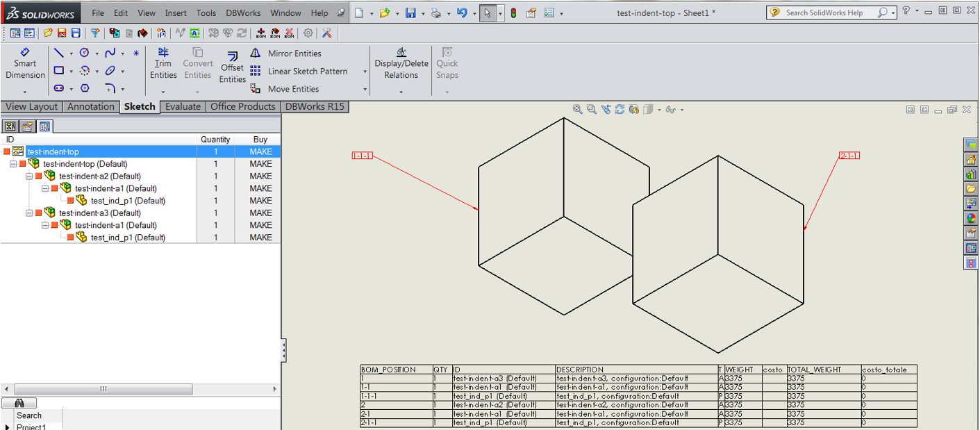Click the DBWorks add BOM icon
The height and width of the screenshot is (430, 980).
pyautogui.click(x=261, y=33)
